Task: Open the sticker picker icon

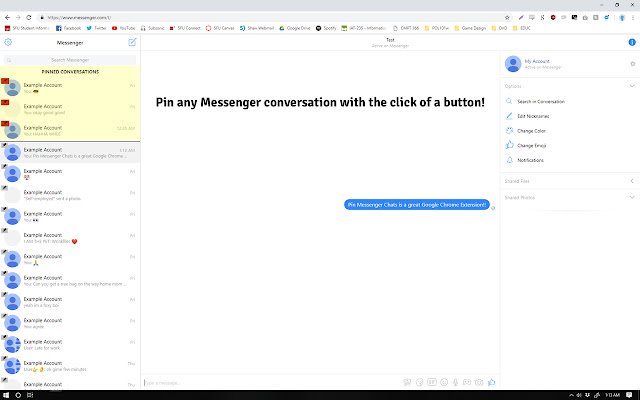Action: tap(419, 382)
